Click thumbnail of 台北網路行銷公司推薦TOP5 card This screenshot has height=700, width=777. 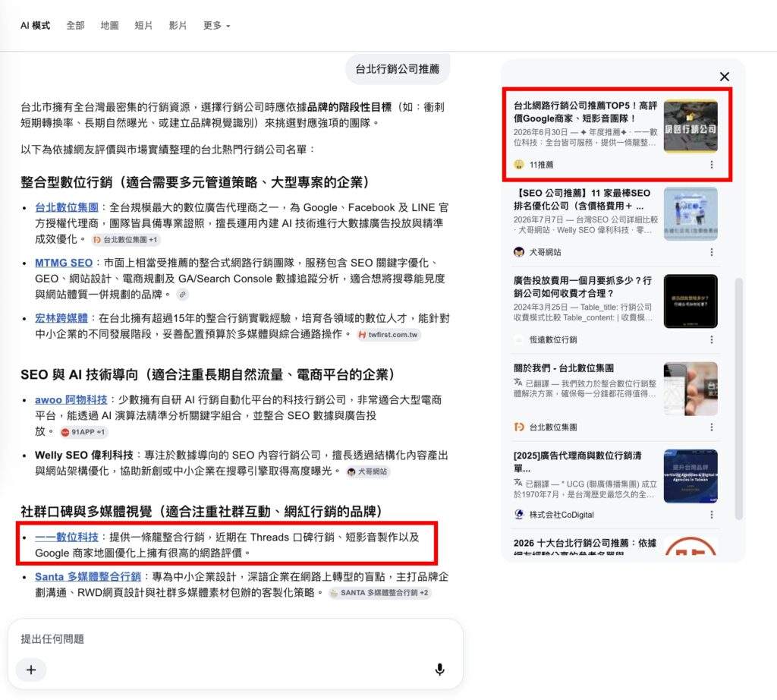[x=690, y=126]
